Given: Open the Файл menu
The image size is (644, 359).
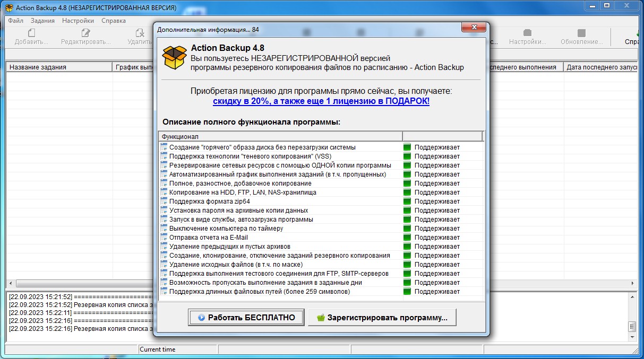Looking at the screenshot, I should tap(16, 21).
